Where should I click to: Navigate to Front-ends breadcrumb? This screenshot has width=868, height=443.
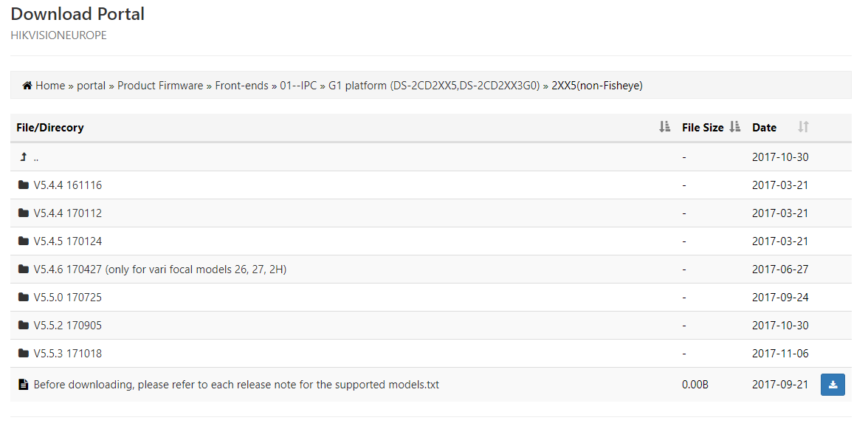[x=241, y=86]
